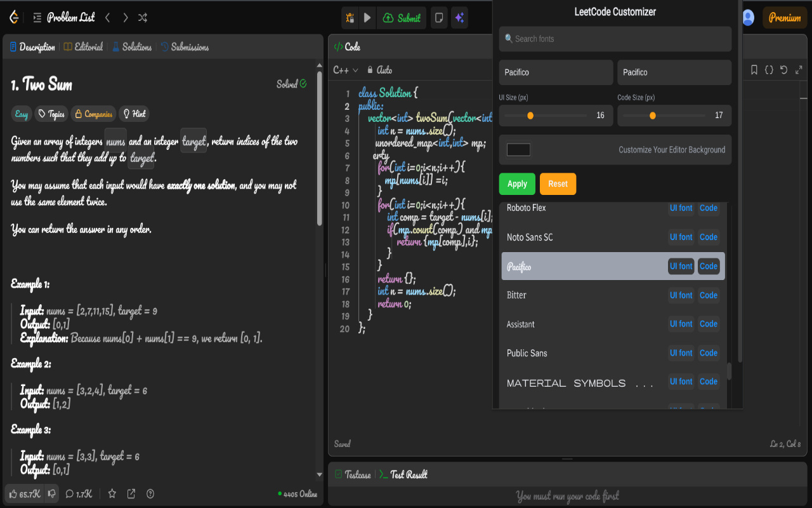Image resolution: width=812 pixels, height=508 pixels.
Task: Click the 4405 Online indicator
Action: click(298, 494)
